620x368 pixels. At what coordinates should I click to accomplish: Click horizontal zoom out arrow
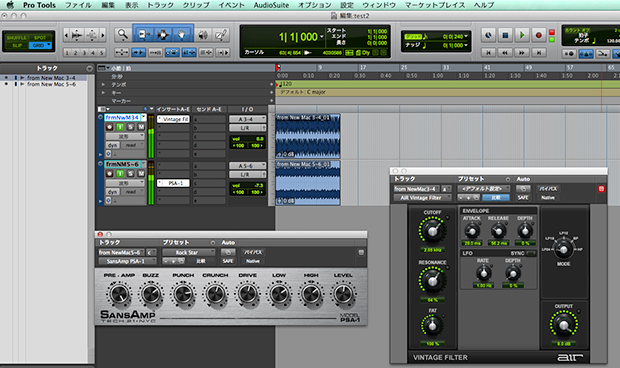[x=66, y=35]
